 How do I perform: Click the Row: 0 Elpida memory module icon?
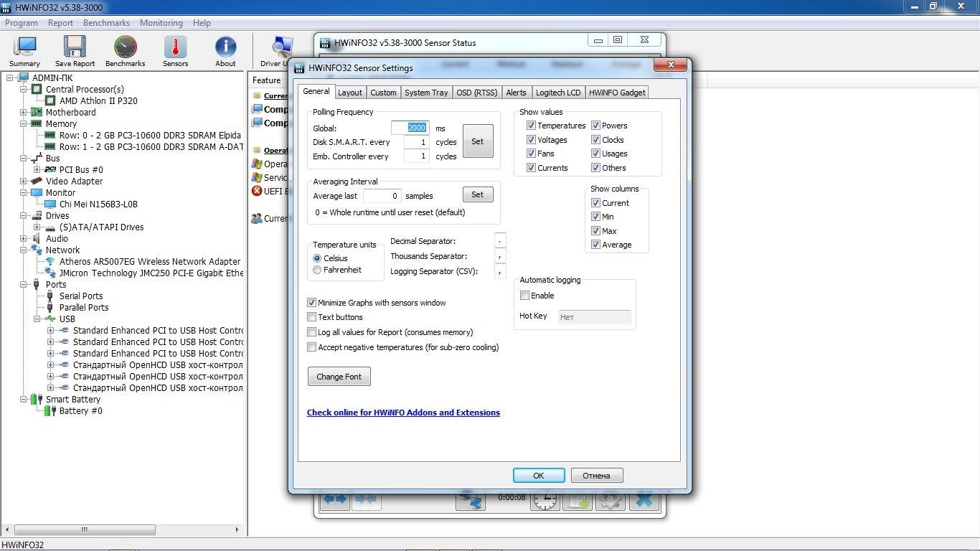point(50,135)
